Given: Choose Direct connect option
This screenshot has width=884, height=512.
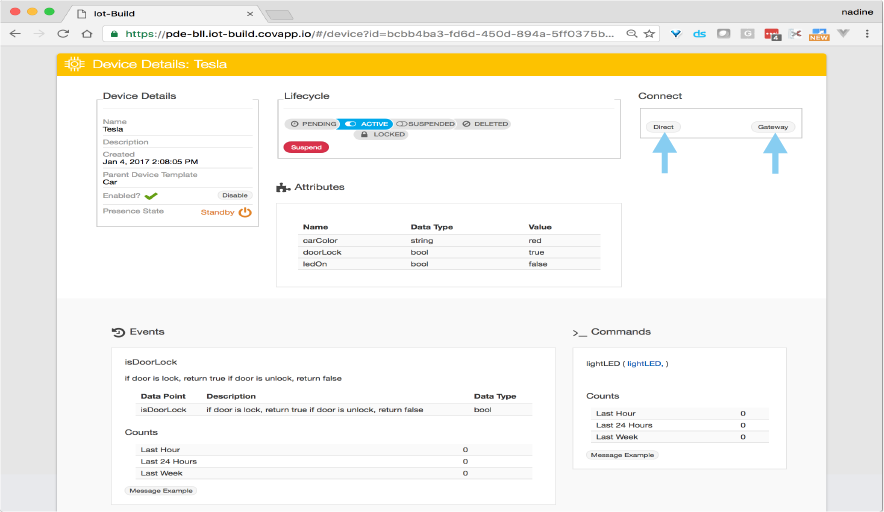Looking at the screenshot, I should 663,127.
